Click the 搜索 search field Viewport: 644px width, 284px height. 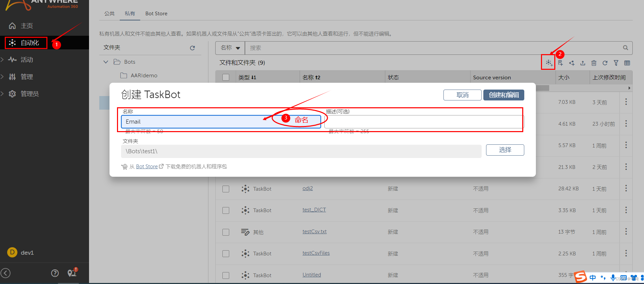433,48
